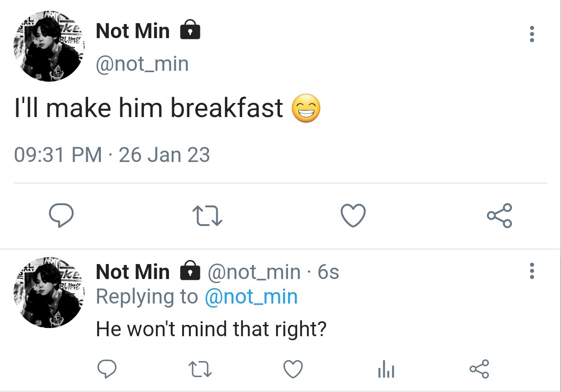Open more options menu on the reply tweet
The width and height of the screenshot is (561, 392).
(x=532, y=271)
